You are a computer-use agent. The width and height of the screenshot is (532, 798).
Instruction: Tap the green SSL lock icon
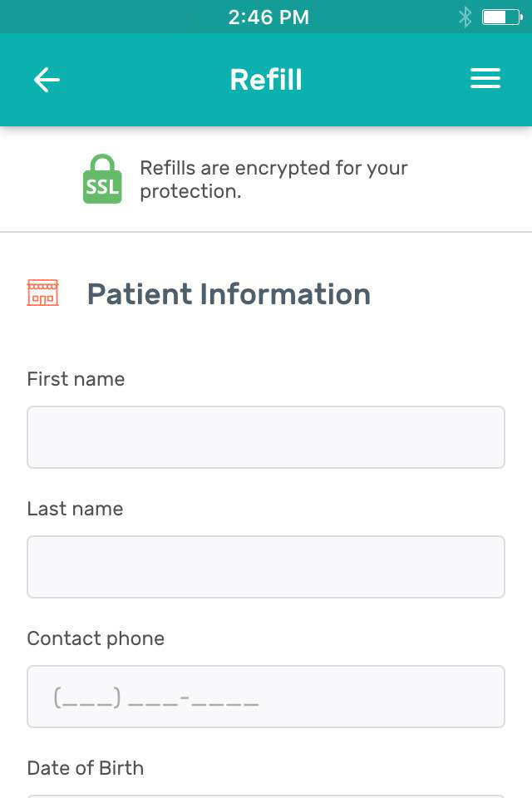click(x=102, y=180)
